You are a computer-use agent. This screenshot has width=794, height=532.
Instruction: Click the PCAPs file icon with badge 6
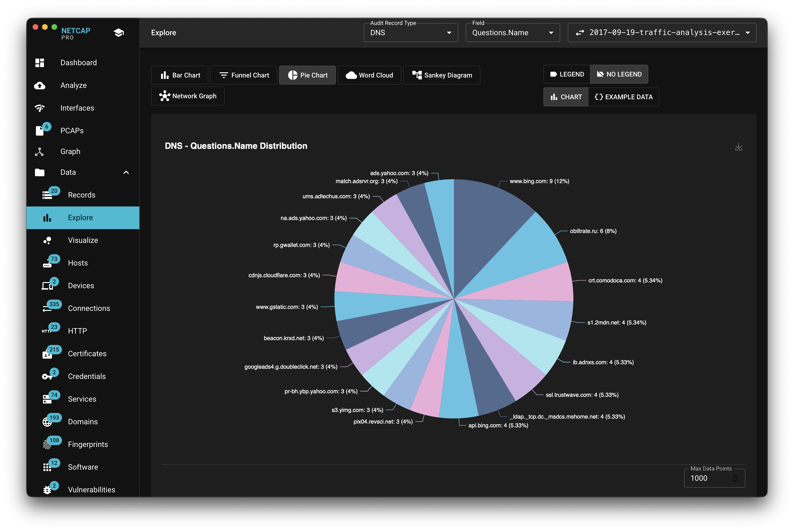[x=40, y=131]
